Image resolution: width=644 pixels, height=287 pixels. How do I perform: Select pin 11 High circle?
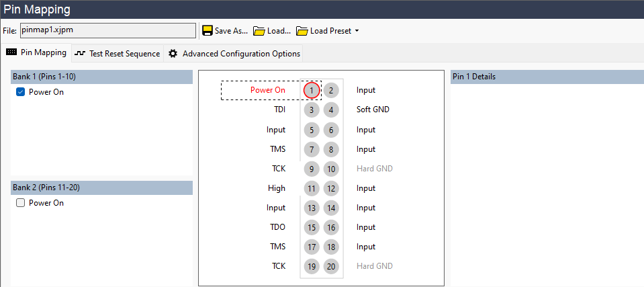312,188
